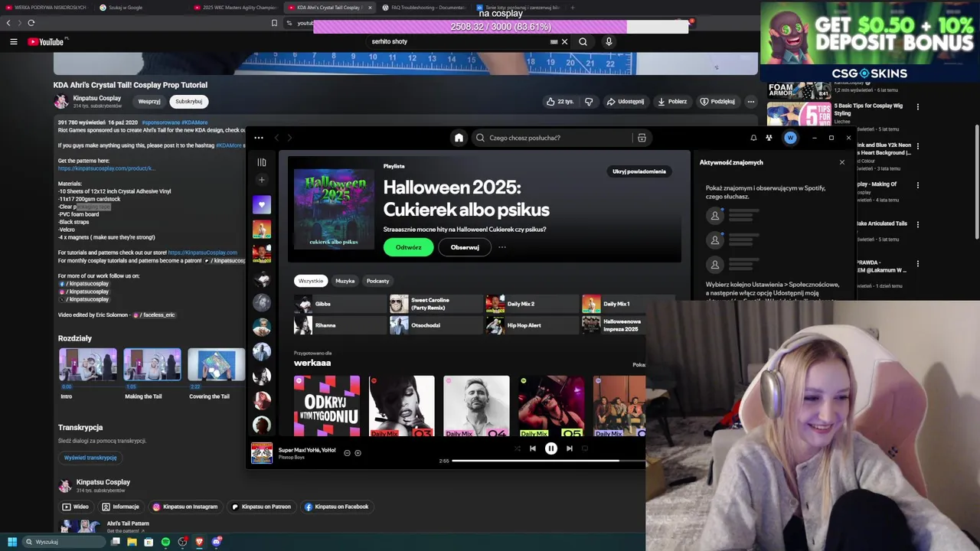This screenshot has height=551, width=980.
Task: Click Ukryj powiadomienia button
Action: (639, 171)
